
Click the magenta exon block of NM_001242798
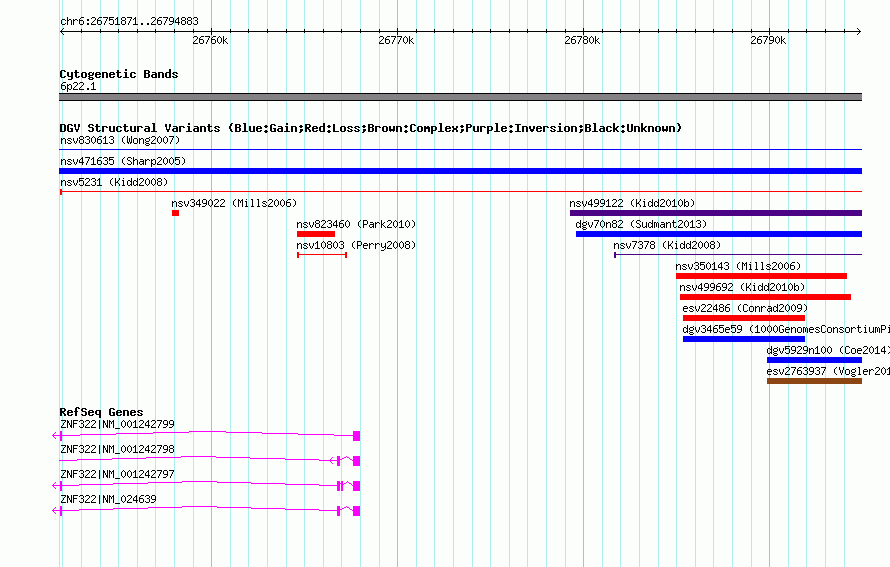(x=356, y=461)
